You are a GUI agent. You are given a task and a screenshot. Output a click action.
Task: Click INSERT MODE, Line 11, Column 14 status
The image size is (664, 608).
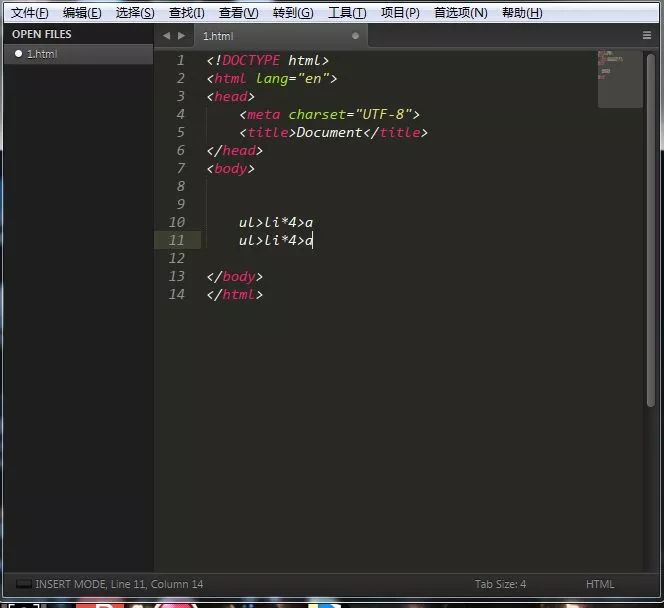(119, 584)
